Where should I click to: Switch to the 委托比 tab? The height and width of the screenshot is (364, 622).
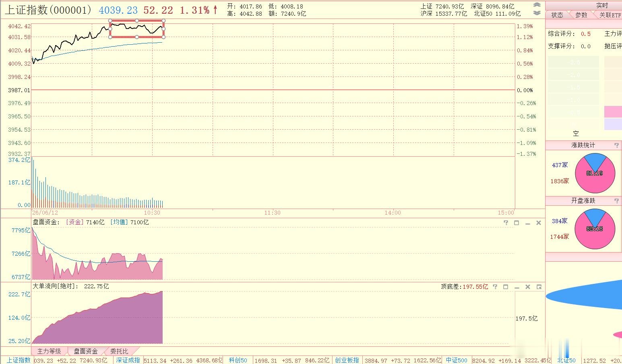click(119, 351)
